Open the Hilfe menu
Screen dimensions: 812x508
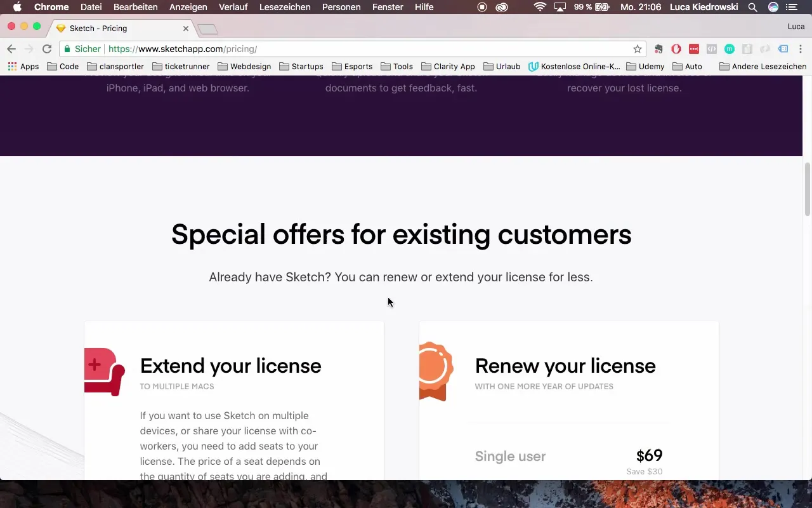pyautogui.click(x=424, y=7)
